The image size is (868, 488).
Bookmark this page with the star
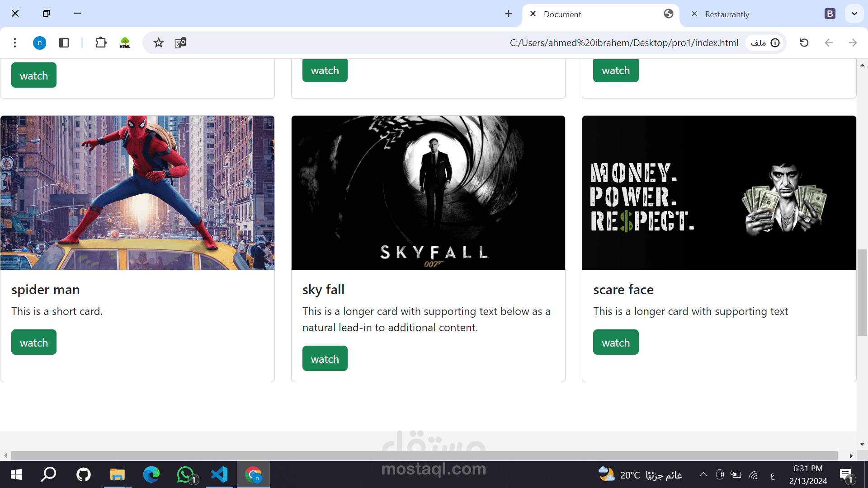(158, 42)
